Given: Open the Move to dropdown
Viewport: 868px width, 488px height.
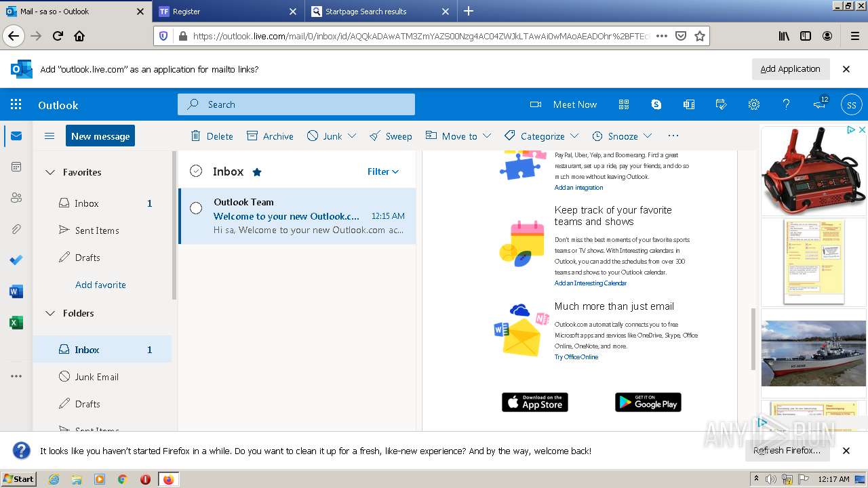Looking at the screenshot, I should pyautogui.click(x=458, y=136).
